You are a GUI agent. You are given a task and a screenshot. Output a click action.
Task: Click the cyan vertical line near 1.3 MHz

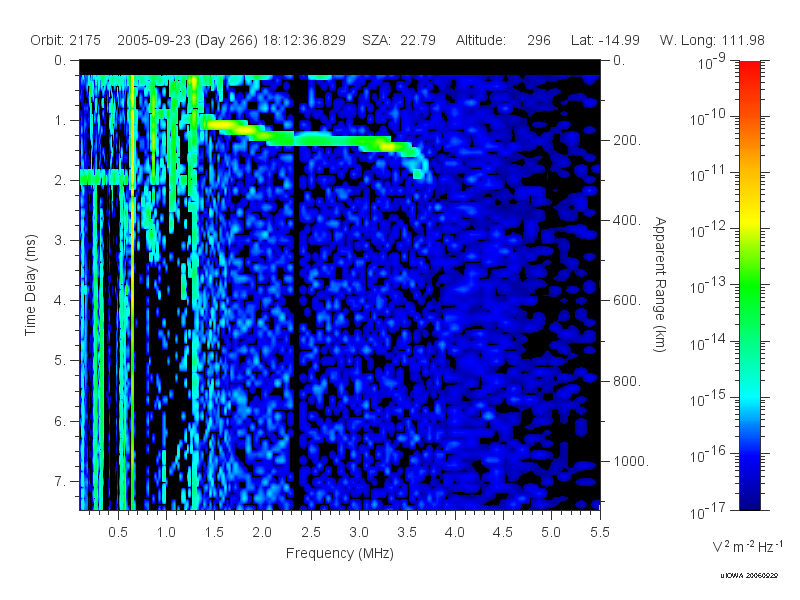[194, 291]
